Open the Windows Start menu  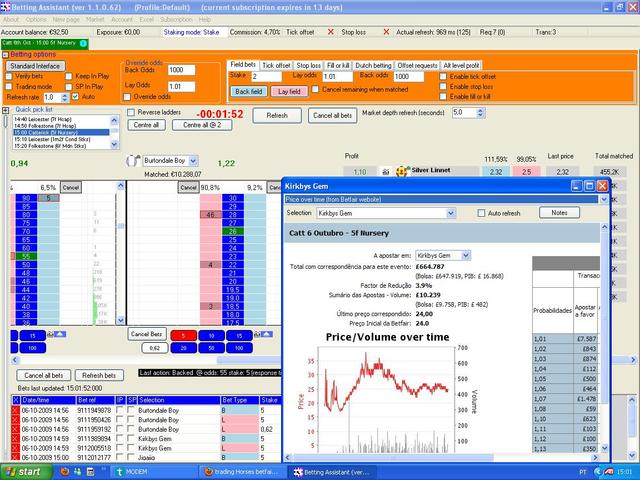click(x=27, y=472)
